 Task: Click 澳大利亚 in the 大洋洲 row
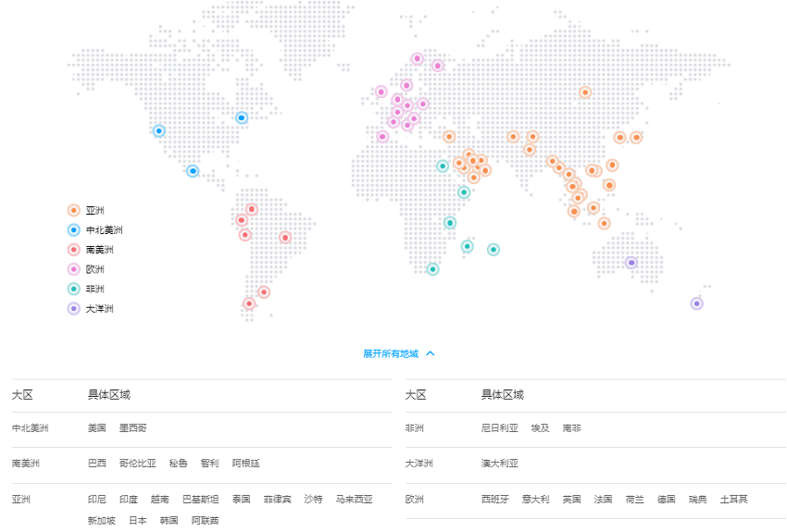pos(499,464)
